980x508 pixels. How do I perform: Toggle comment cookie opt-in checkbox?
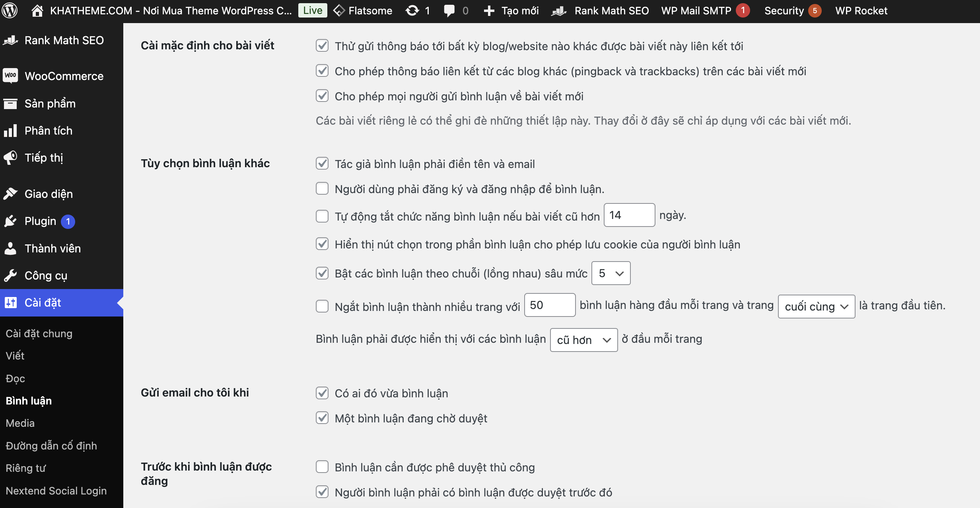pos(322,244)
